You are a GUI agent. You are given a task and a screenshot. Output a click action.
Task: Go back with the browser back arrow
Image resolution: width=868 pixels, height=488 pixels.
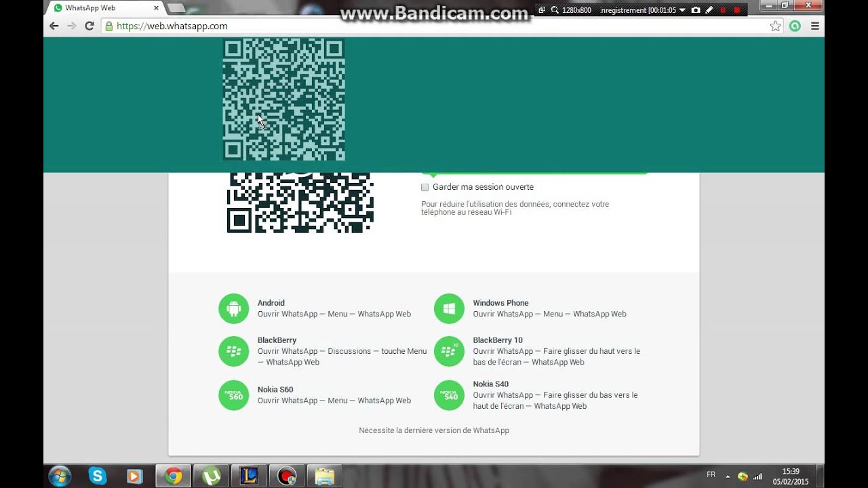tap(54, 26)
